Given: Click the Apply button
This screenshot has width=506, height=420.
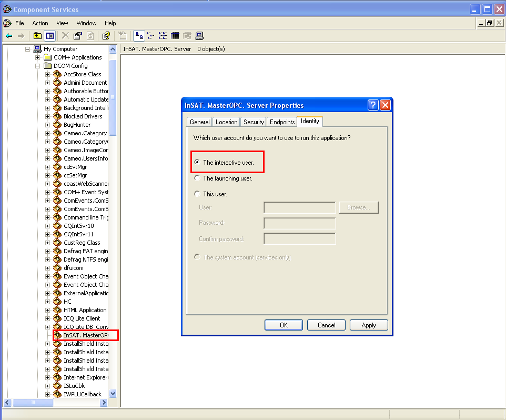Looking at the screenshot, I should click(369, 325).
